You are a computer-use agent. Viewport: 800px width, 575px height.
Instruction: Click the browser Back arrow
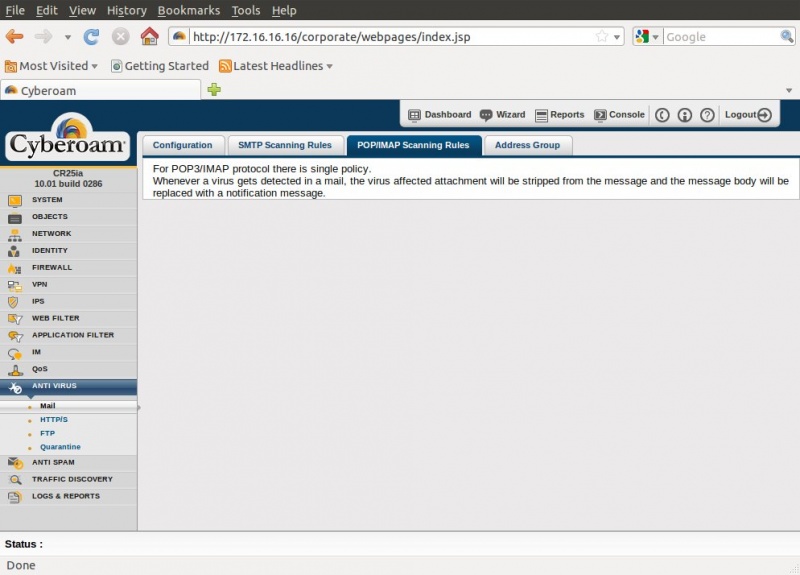pos(14,37)
